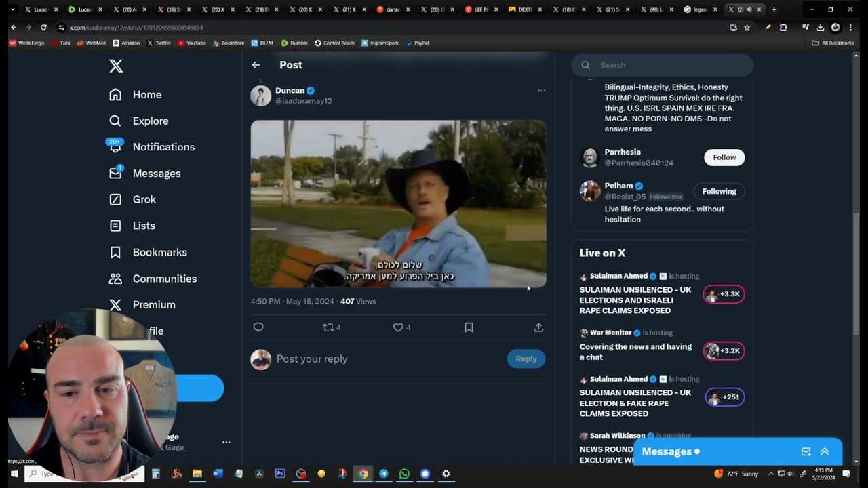Screen dimensions: 868x488
Task: Repost the Duncan post
Action: tap(328, 327)
